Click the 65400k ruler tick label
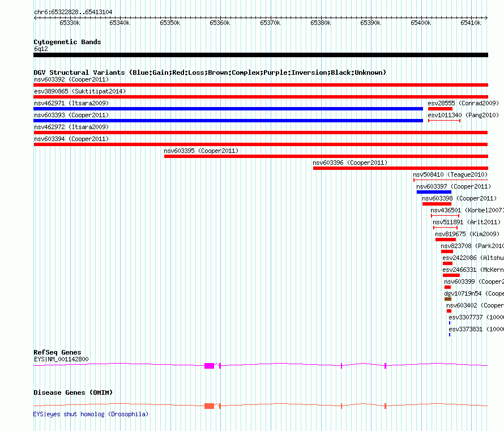504x431 pixels. tap(421, 23)
